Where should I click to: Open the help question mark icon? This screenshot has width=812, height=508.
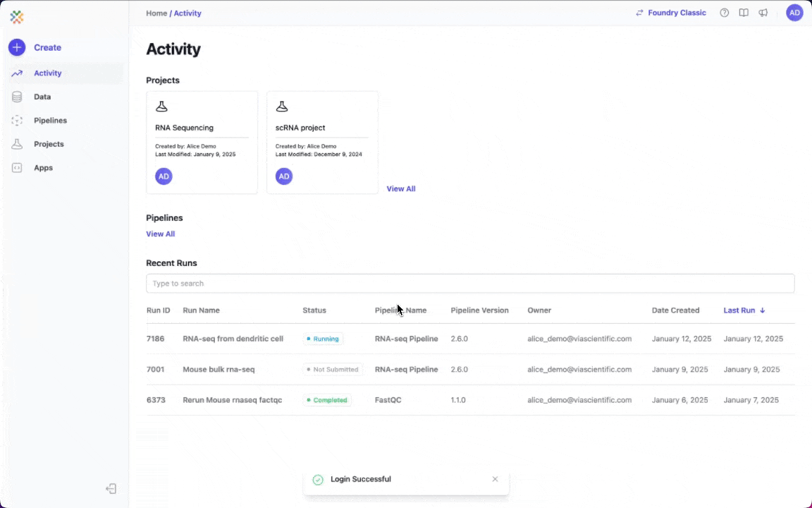coord(724,13)
